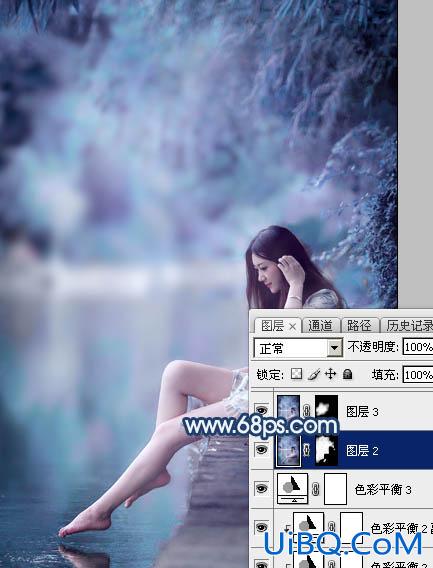The height and width of the screenshot is (568, 433).
Task: Hide 色彩平衡 3 layer via eye icon
Action: 261,489
